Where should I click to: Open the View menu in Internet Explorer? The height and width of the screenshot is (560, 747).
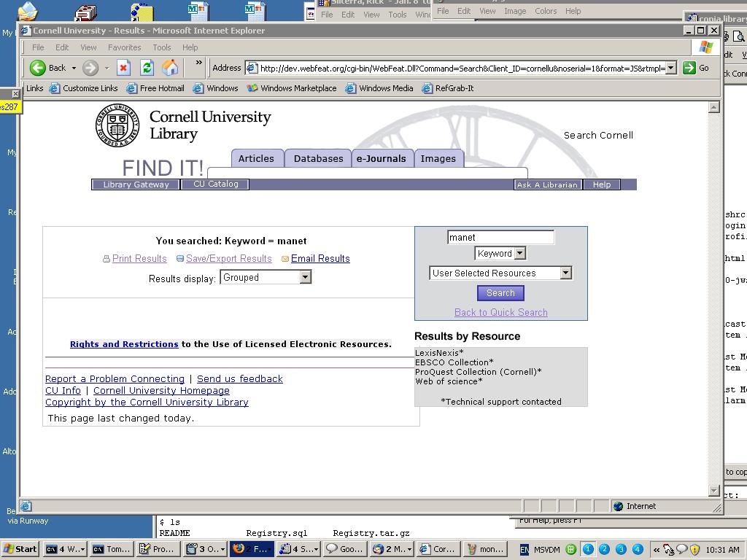(x=88, y=47)
